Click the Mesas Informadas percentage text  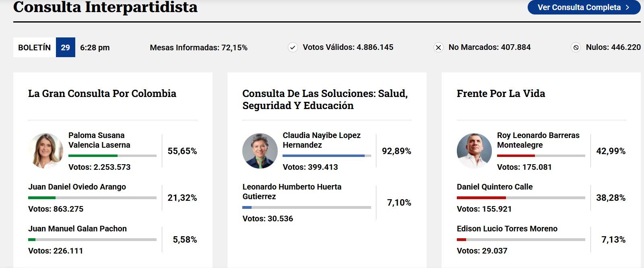(x=198, y=47)
